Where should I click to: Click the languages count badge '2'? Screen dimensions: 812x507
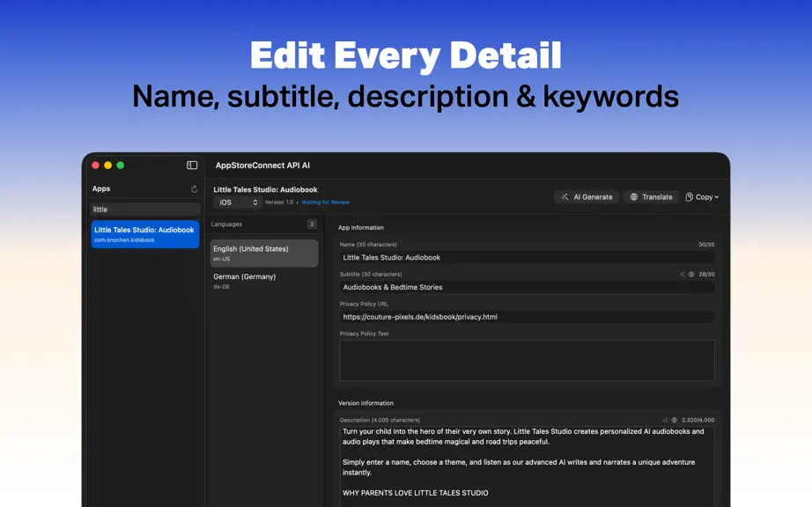(312, 224)
